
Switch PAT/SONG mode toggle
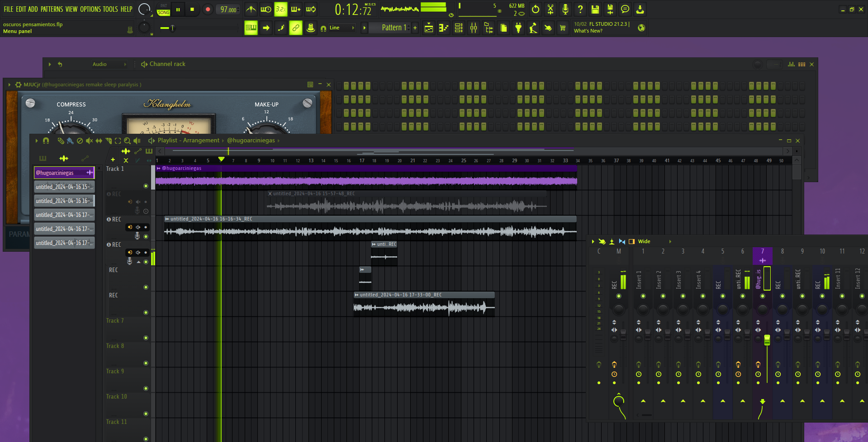pyautogui.click(x=164, y=9)
